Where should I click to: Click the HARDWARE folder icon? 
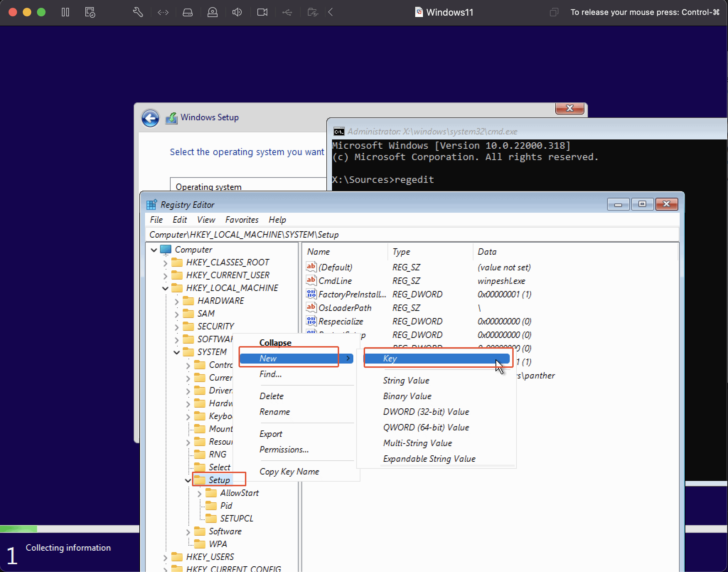pos(188,301)
